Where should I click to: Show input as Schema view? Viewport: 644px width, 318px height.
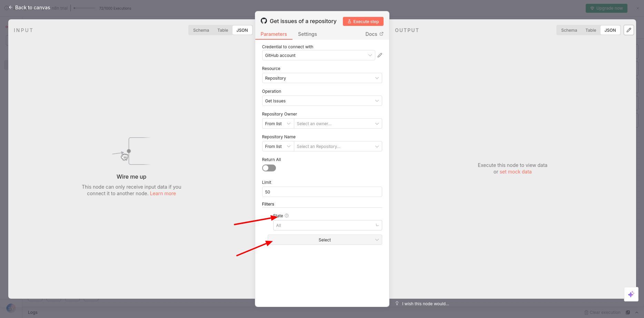click(x=201, y=30)
